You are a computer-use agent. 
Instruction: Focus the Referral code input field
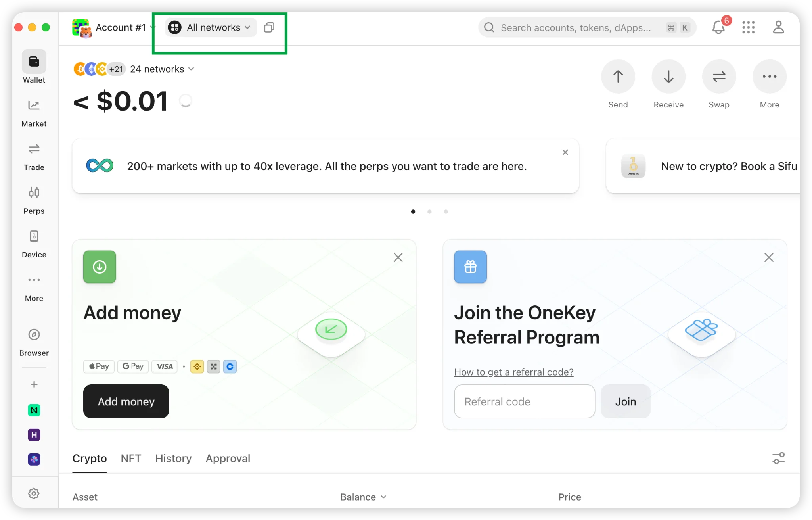(x=524, y=401)
